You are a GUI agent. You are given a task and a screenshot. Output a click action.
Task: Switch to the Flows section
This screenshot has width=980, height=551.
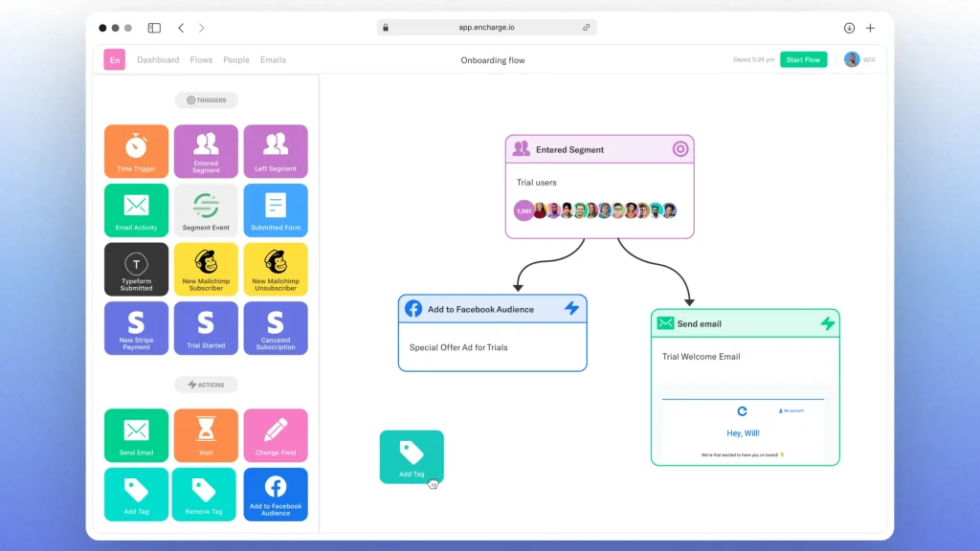tap(201, 59)
